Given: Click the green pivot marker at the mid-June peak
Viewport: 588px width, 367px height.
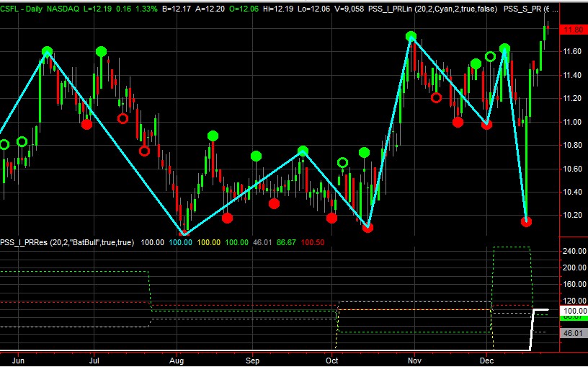Looking at the screenshot, I should tap(47, 51).
